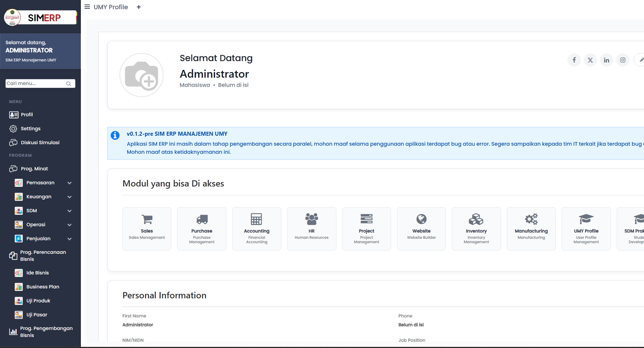Upload a profile photo via camera avatar
The height and width of the screenshot is (348, 644).
pos(141,75)
